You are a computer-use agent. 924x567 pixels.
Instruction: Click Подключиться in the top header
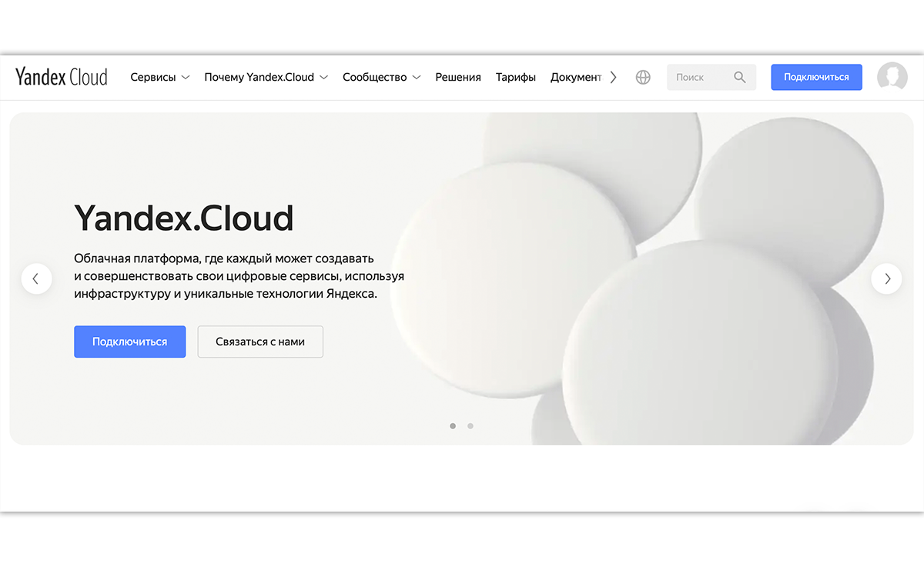tap(816, 77)
